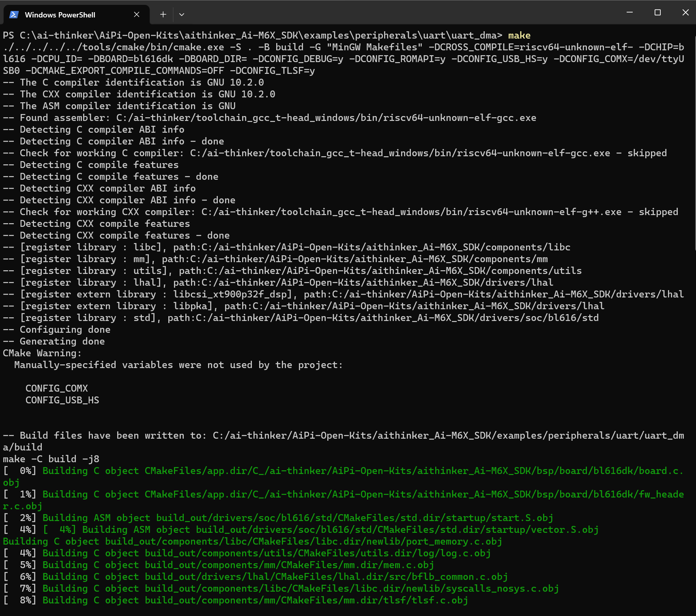Click the 'The CXX compiler identification' line

[139, 95]
